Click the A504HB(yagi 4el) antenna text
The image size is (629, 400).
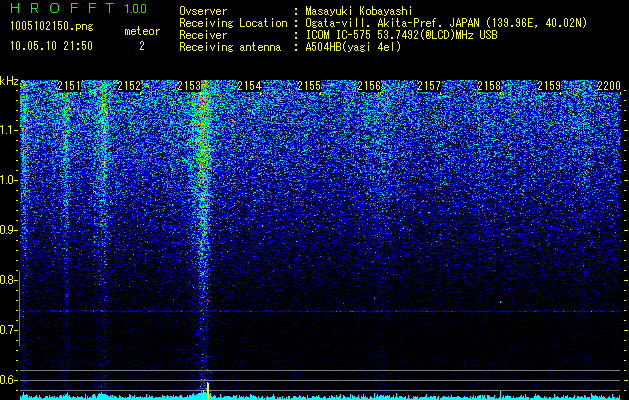[353, 47]
